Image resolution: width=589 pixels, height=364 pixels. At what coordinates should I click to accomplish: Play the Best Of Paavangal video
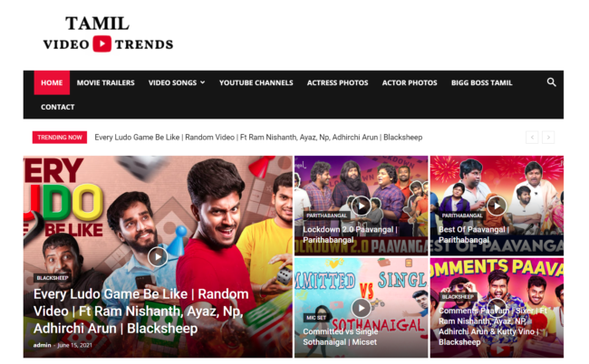(x=497, y=206)
